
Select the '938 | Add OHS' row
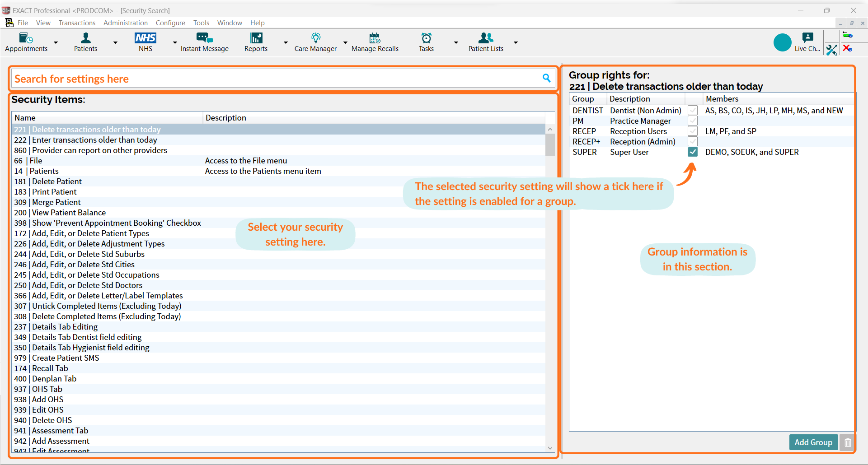click(278, 400)
